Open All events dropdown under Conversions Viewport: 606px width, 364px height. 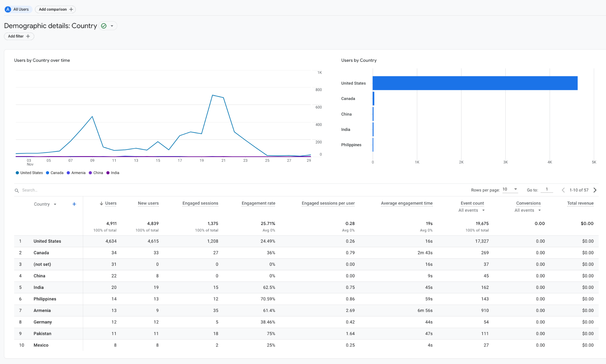pos(528,211)
